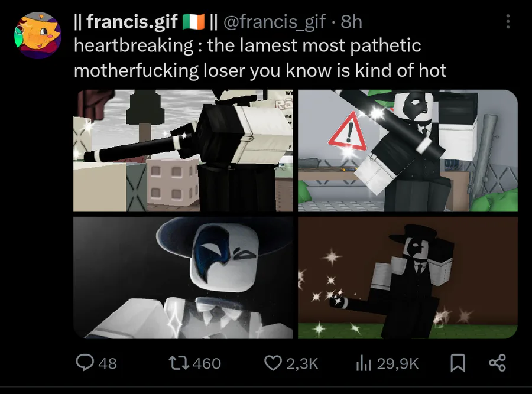Like the tweet with heart icon
Image resolution: width=532 pixels, height=394 pixels.
pos(273,363)
